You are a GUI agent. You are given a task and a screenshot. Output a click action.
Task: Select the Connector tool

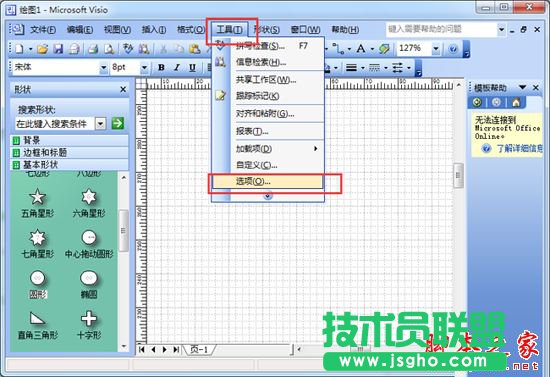(x=339, y=49)
